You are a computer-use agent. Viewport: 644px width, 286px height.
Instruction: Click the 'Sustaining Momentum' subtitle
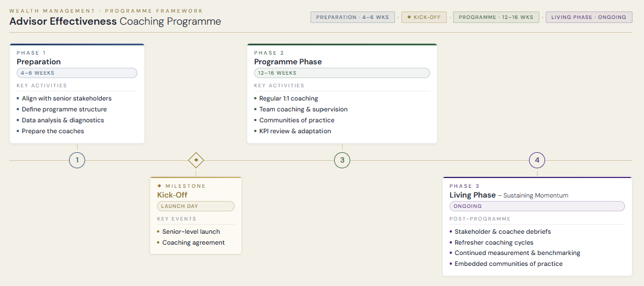point(536,196)
